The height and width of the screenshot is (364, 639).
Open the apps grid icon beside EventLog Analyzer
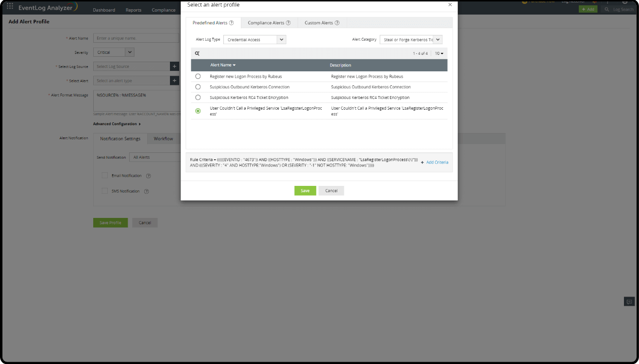tap(10, 6)
